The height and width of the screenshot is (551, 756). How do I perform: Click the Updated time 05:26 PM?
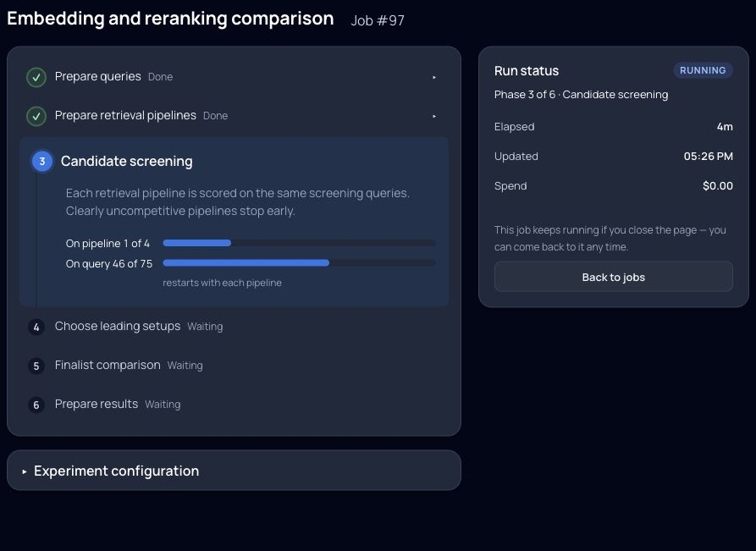(709, 157)
